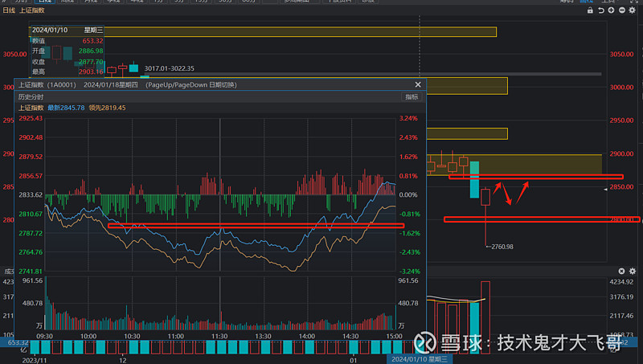Screen dimensions: 643x364
Task: Click the -3.24% percentage axis label
Action: [x=409, y=272]
